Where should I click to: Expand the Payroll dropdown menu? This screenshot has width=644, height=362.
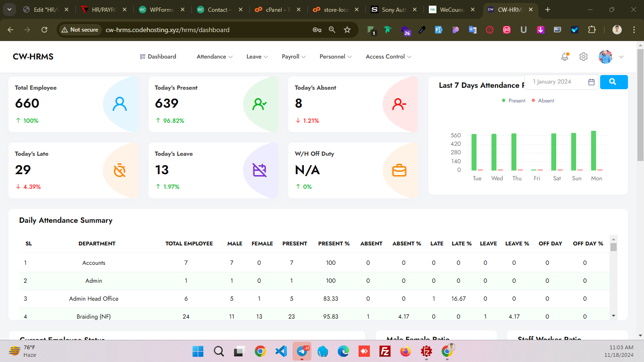(293, 57)
